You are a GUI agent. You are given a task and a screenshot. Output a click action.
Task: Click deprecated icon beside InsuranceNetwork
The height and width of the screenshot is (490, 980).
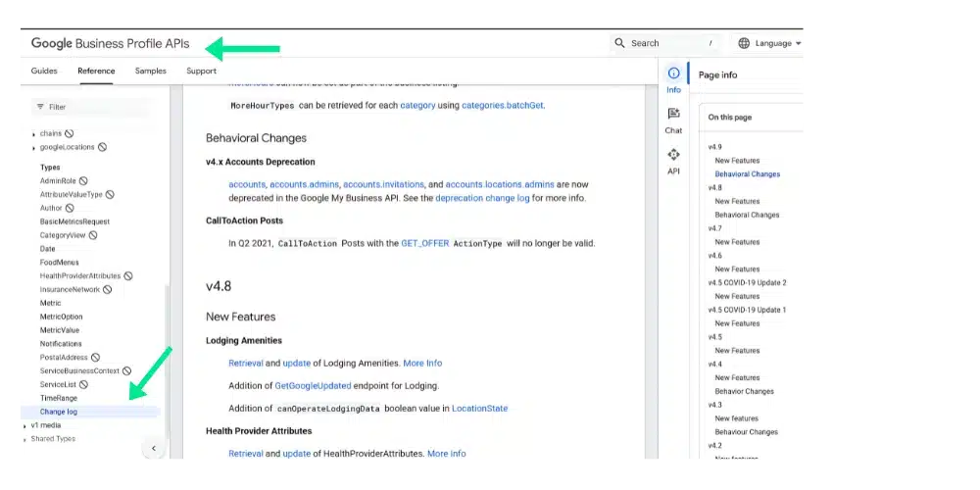[x=108, y=289]
